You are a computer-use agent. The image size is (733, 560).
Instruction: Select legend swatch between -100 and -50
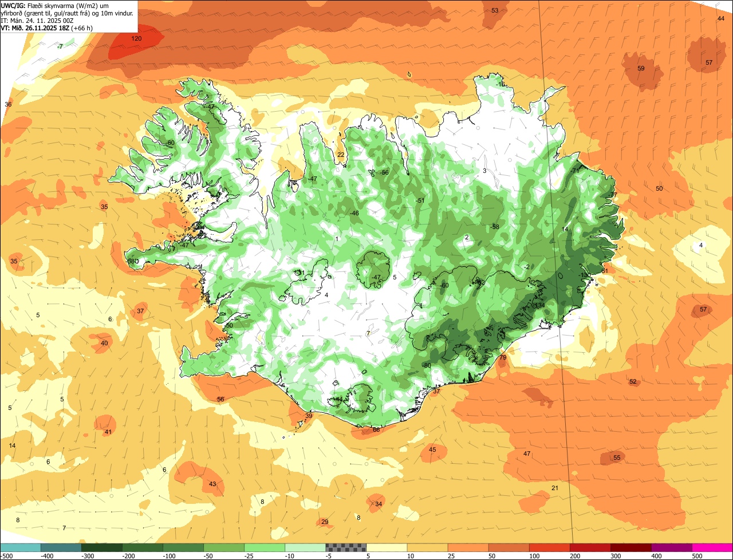tap(183, 547)
